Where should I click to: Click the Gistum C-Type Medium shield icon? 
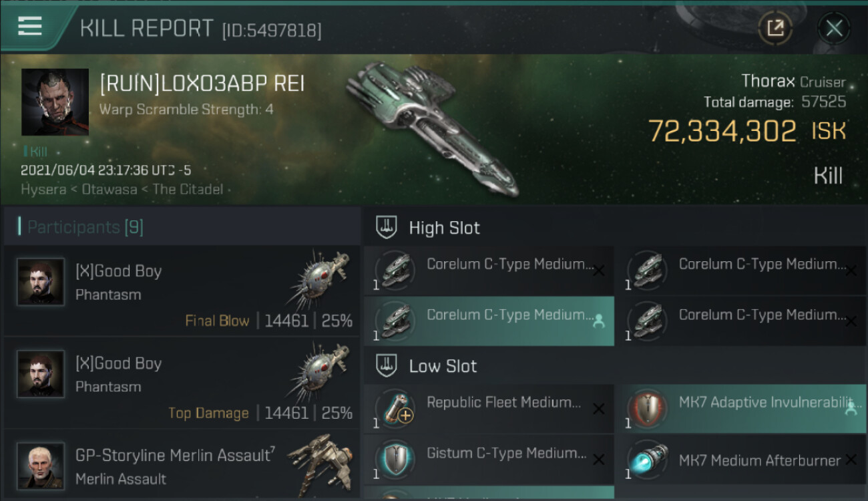point(395,460)
